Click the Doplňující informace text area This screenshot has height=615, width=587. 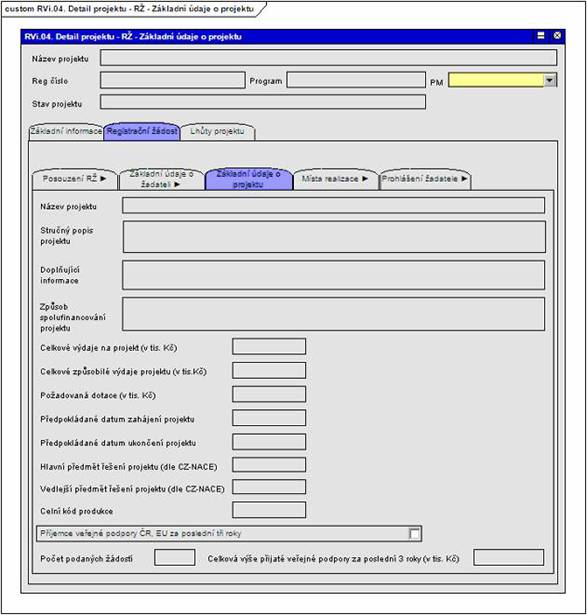(x=333, y=275)
